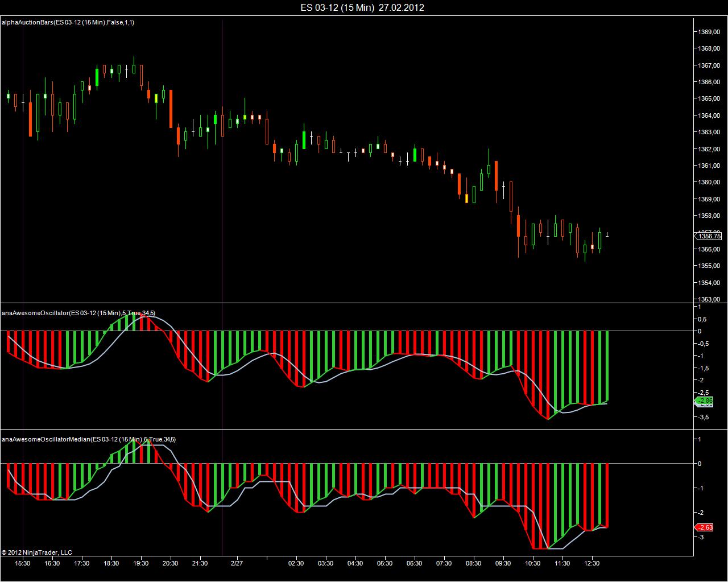Screen dimensions: 728x582
Task: Click the 2012 NinjaTrader, LLC copyright text
Action: [x=37, y=552]
